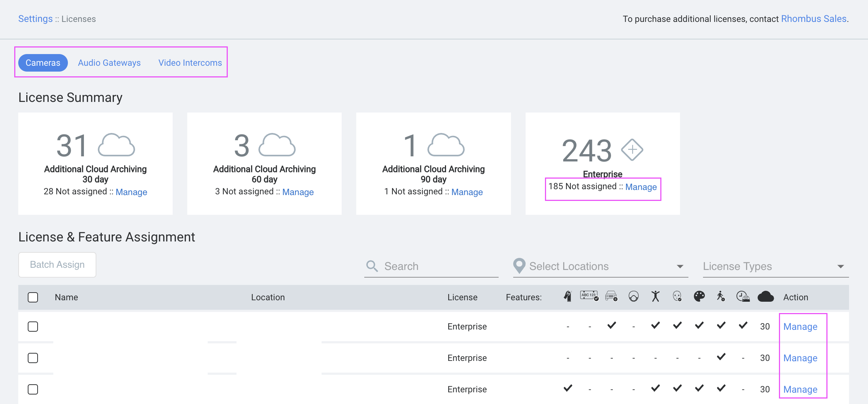Click the magnifier icon in the search field
868x404 pixels.
372,266
